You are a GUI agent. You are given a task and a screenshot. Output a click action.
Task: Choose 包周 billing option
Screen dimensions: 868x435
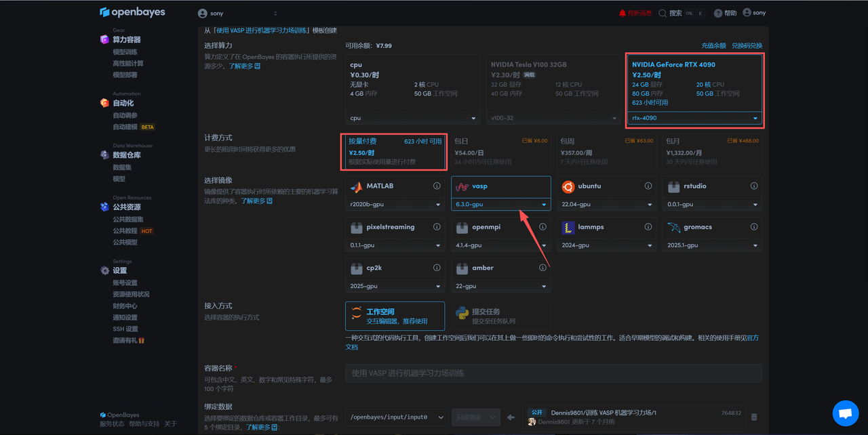click(606, 151)
